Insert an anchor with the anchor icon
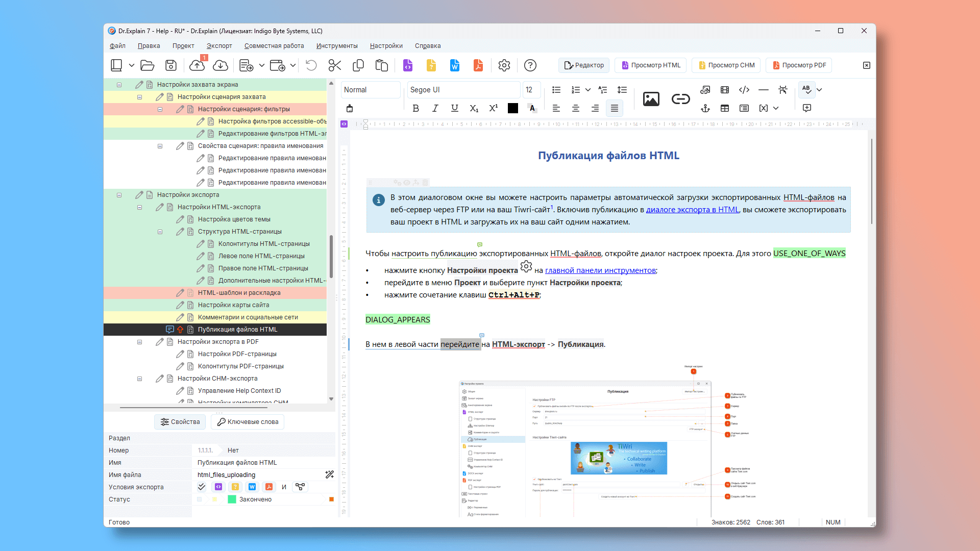This screenshot has width=980, height=551. (705, 108)
